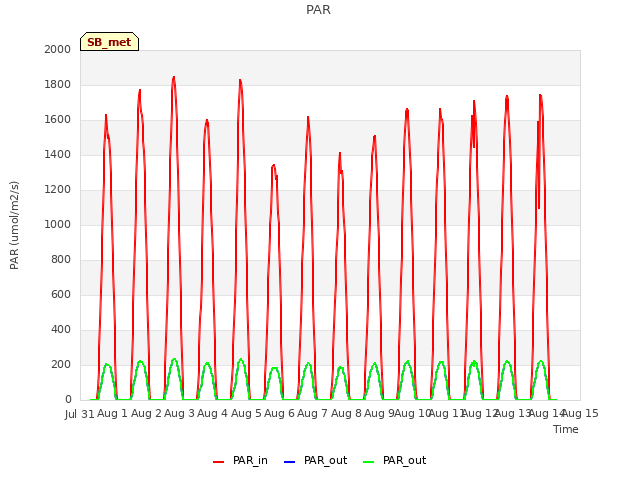This screenshot has width=640, height=480.
Task: Click the 1800 y-axis label
Action: (x=58, y=84)
